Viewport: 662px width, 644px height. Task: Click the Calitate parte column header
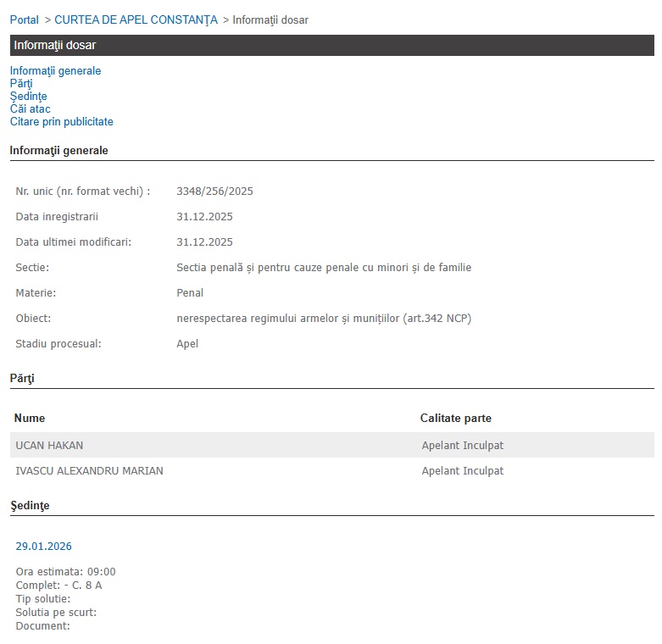click(x=455, y=419)
